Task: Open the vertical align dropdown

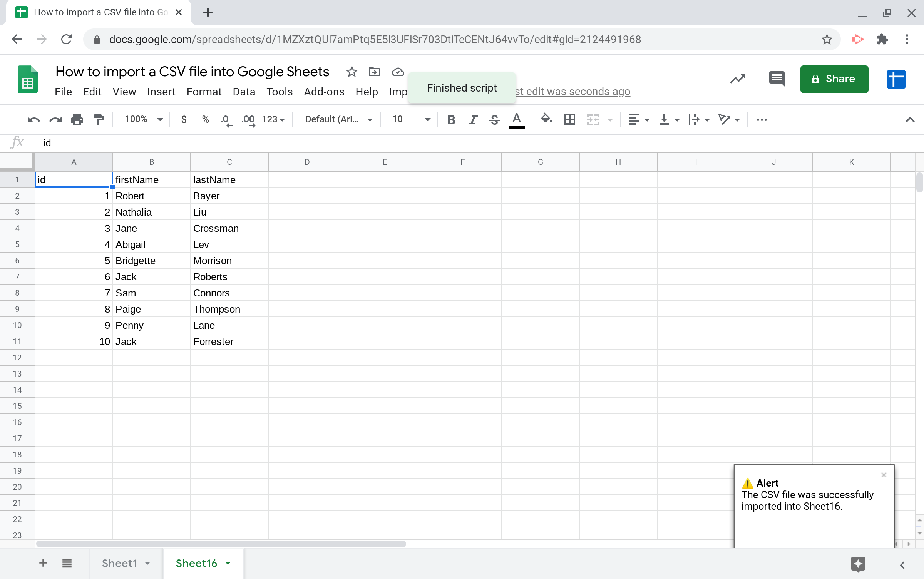Action: [x=669, y=120]
